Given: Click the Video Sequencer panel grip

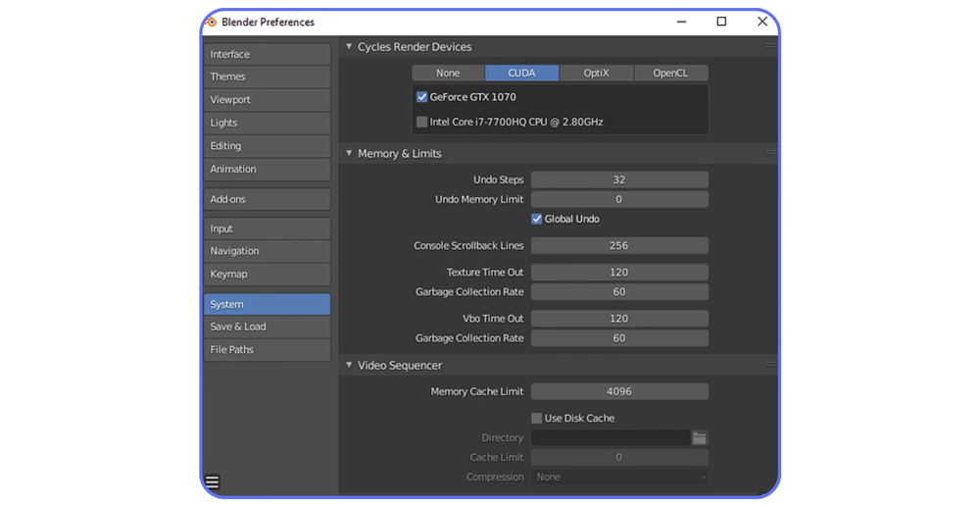Looking at the screenshot, I should coord(771,365).
